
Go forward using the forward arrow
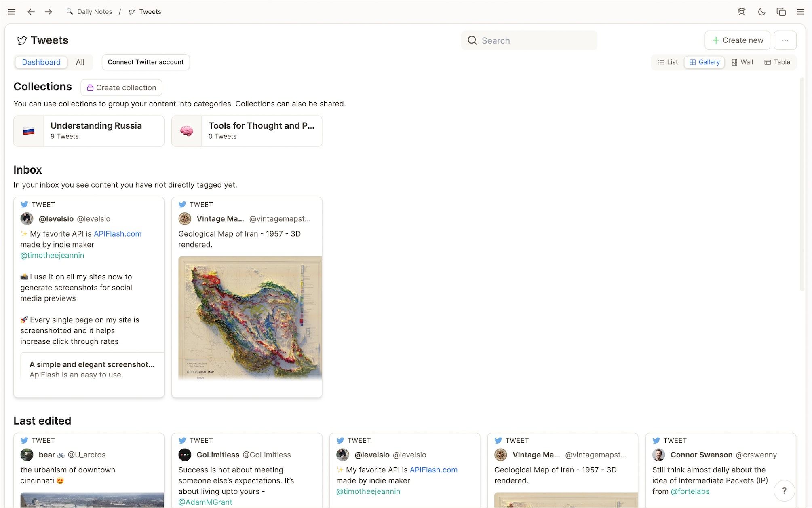[48, 12]
